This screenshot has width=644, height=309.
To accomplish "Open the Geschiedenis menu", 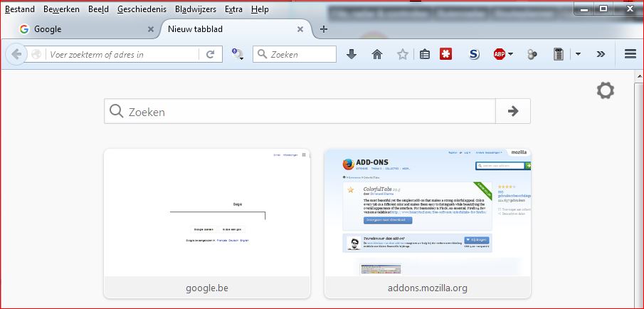I will point(142,9).
